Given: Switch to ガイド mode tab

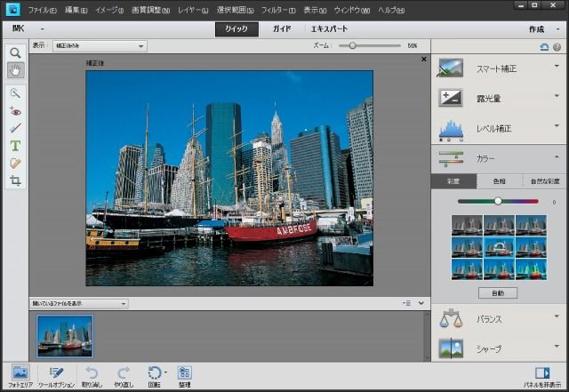Looking at the screenshot, I should click(282, 29).
